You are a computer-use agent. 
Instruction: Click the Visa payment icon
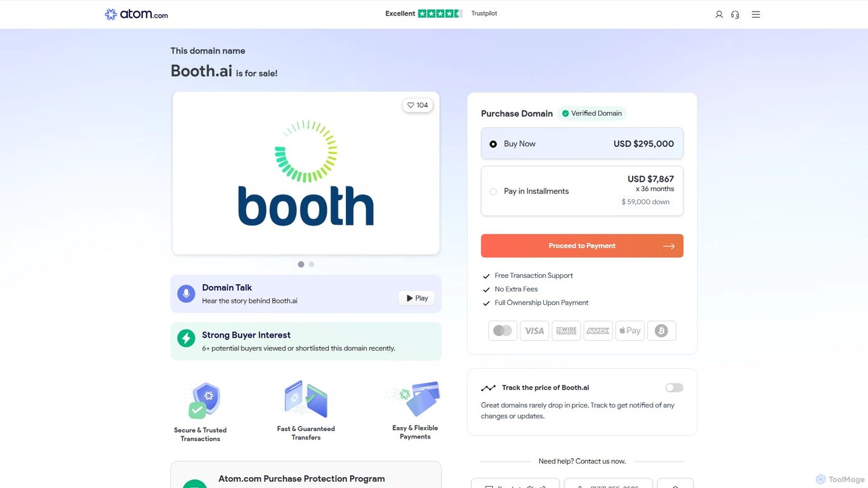pos(534,331)
